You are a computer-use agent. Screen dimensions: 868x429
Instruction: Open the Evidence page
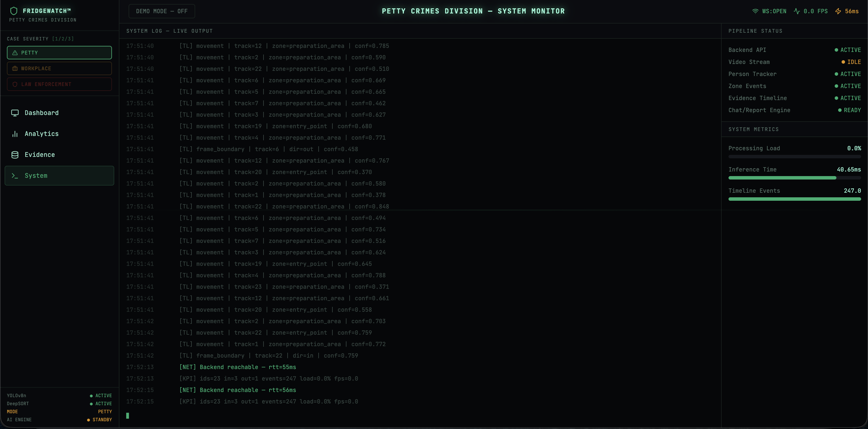39,155
